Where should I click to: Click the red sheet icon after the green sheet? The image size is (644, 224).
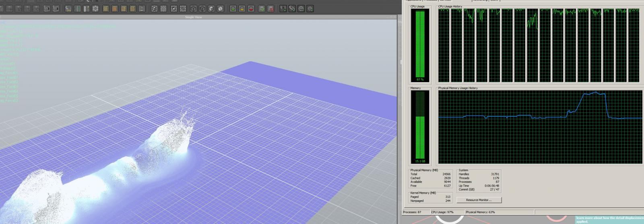270,8
